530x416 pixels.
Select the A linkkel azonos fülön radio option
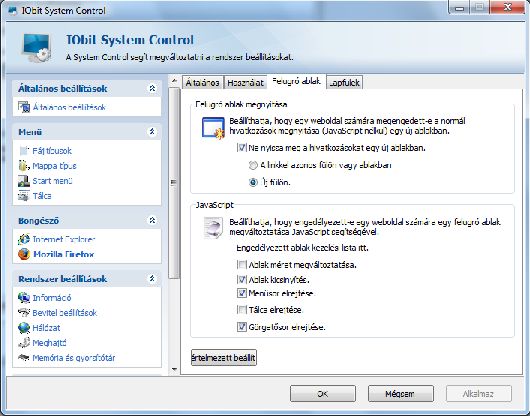[253, 165]
